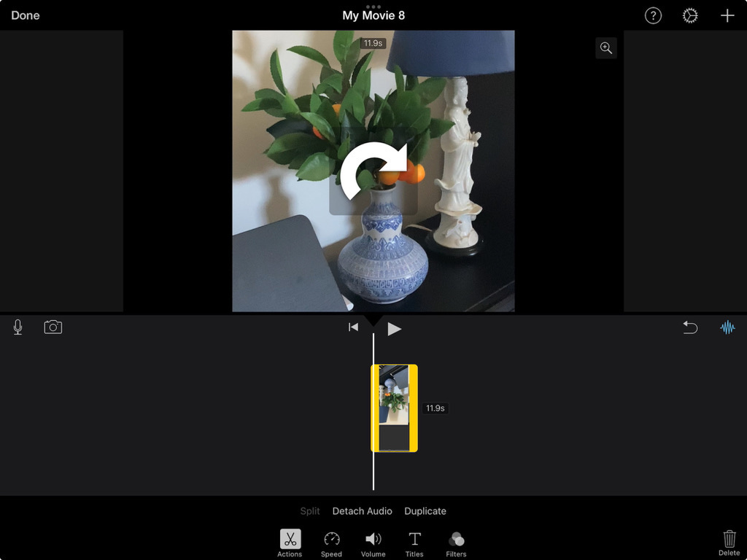
Task: Click the 11.9s duration badge in viewer
Action: tap(373, 43)
